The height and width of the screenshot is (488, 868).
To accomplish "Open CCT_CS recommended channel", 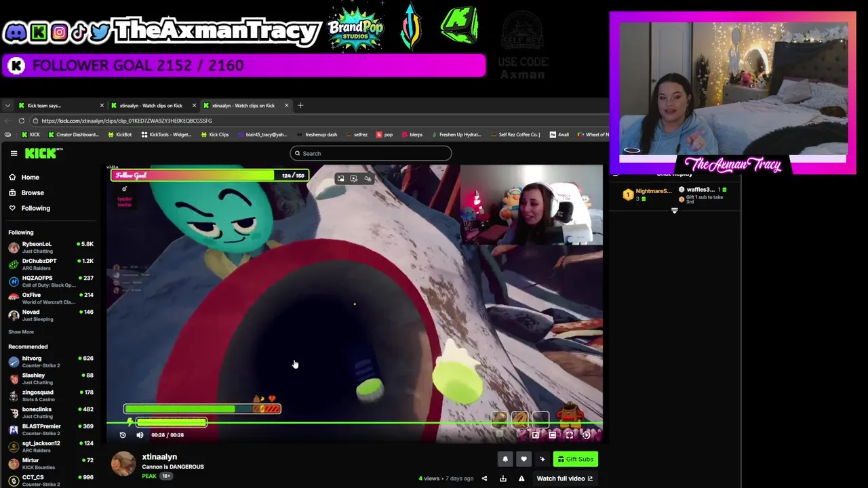I will tap(51, 480).
